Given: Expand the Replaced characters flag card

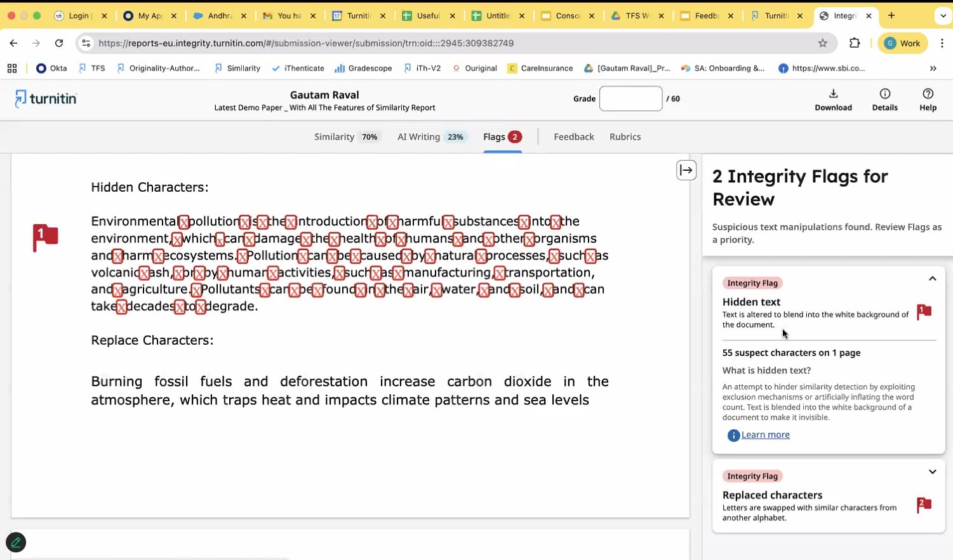Looking at the screenshot, I should pyautogui.click(x=932, y=472).
